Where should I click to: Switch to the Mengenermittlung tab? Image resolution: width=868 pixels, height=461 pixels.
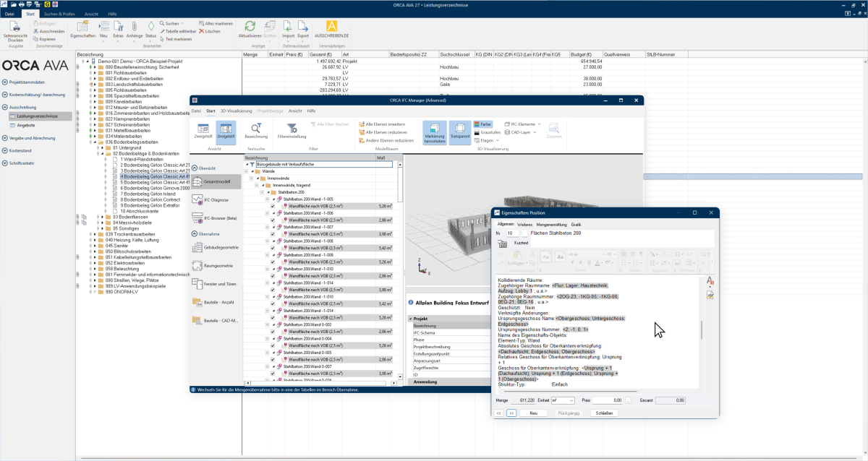tap(551, 225)
